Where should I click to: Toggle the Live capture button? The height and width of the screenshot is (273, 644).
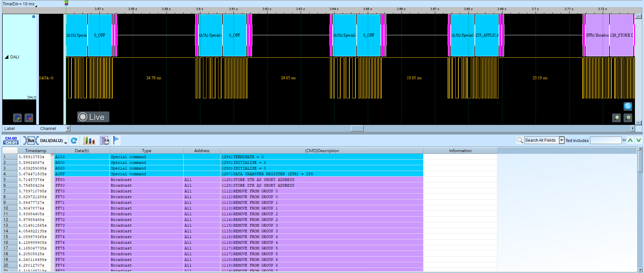(93, 117)
